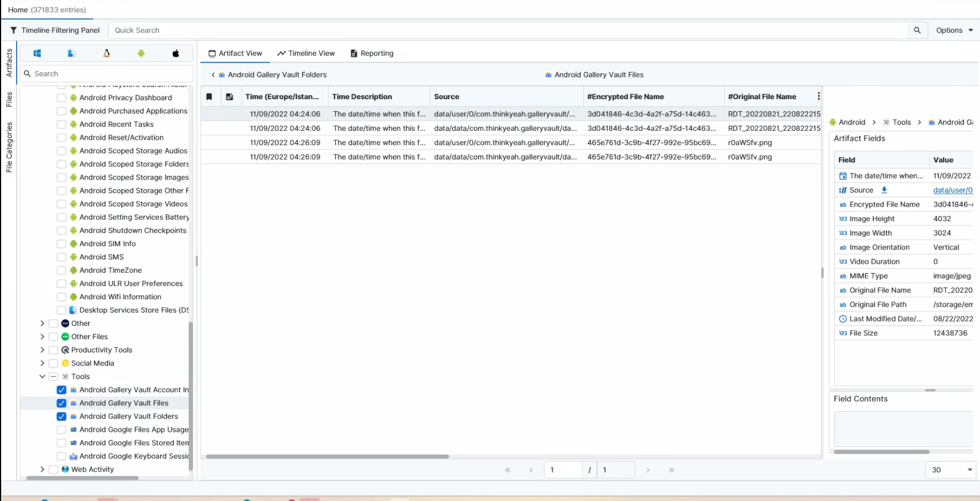The width and height of the screenshot is (980, 501).
Task: Open the column options three-dot menu
Action: [818, 96]
